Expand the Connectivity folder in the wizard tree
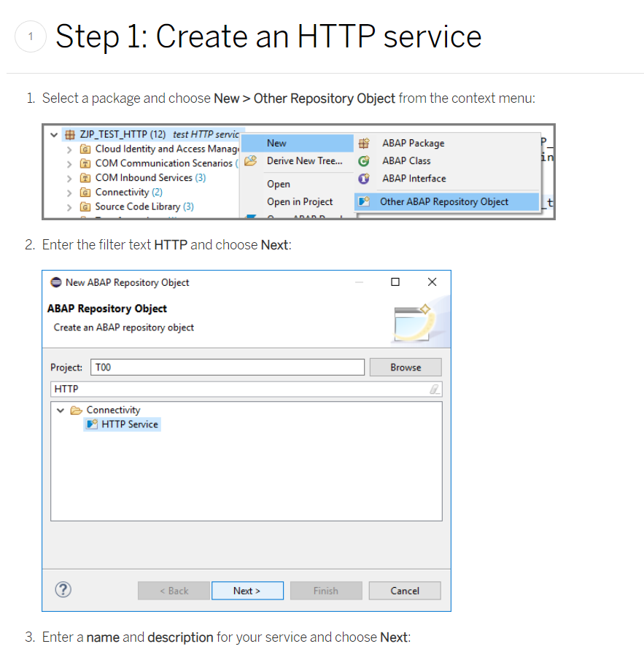The image size is (644, 660). tap(60, 410)
